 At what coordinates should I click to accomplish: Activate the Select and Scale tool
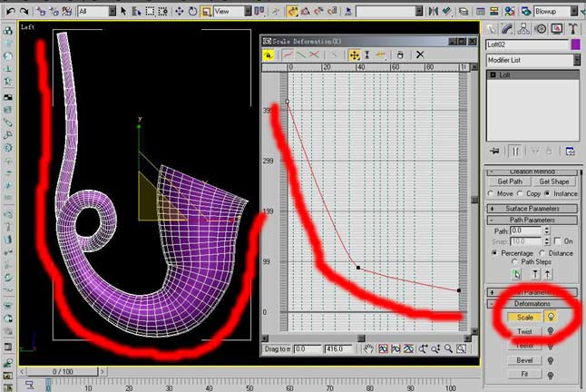[x=206, y=12]
